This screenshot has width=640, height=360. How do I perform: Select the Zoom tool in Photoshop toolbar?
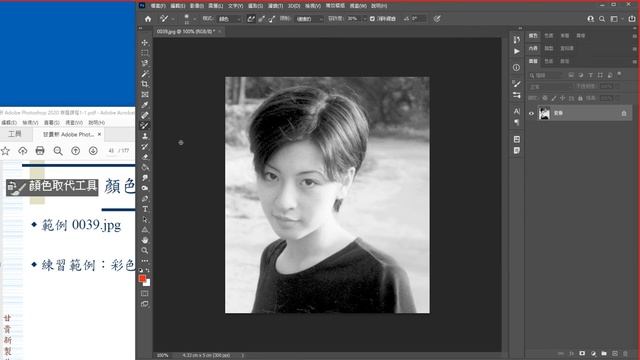[x=145, y=251]
